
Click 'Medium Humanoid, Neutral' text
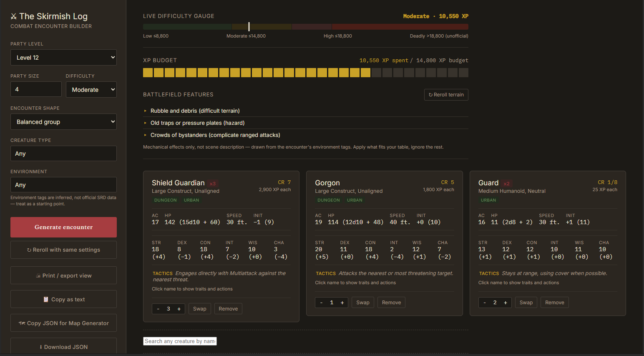point(512,191)
